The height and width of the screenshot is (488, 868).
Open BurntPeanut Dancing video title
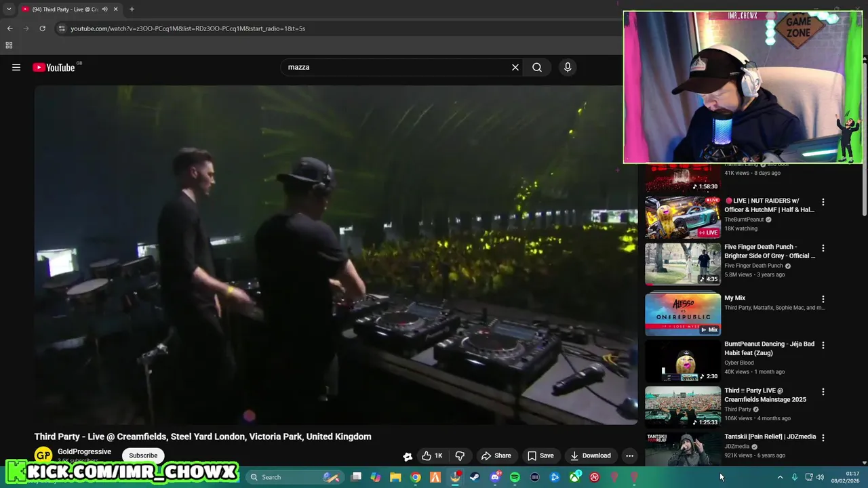[769, 348]
